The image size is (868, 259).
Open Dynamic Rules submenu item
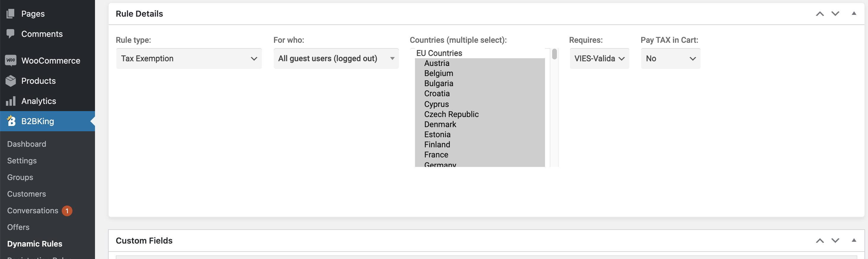[35, 244]
